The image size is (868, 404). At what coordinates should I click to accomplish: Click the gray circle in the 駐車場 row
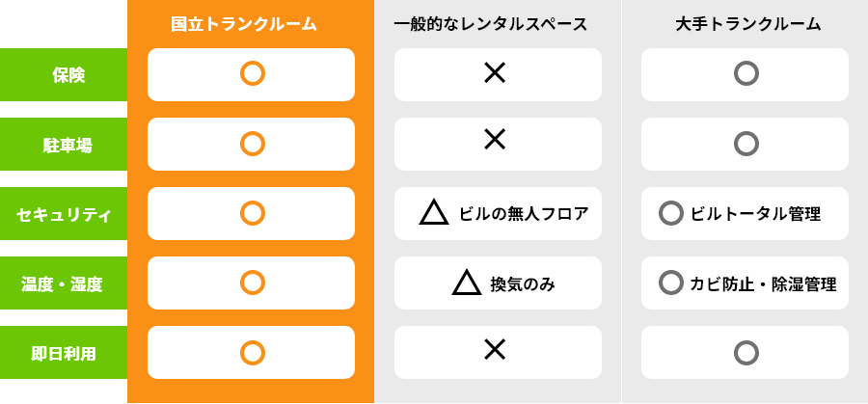[x=746, y=144]
